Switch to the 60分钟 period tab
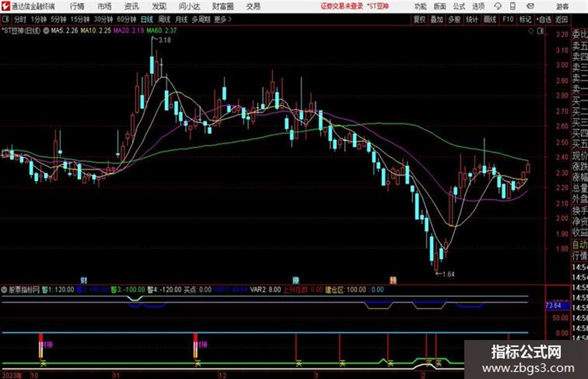The image size is (588, 379). click(126, 19)
